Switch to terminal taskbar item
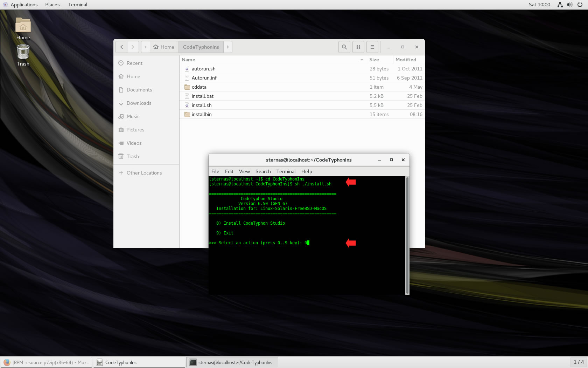The height and width of the screenshot is (368, 588). pyautogui.click(x=232, y=362)
